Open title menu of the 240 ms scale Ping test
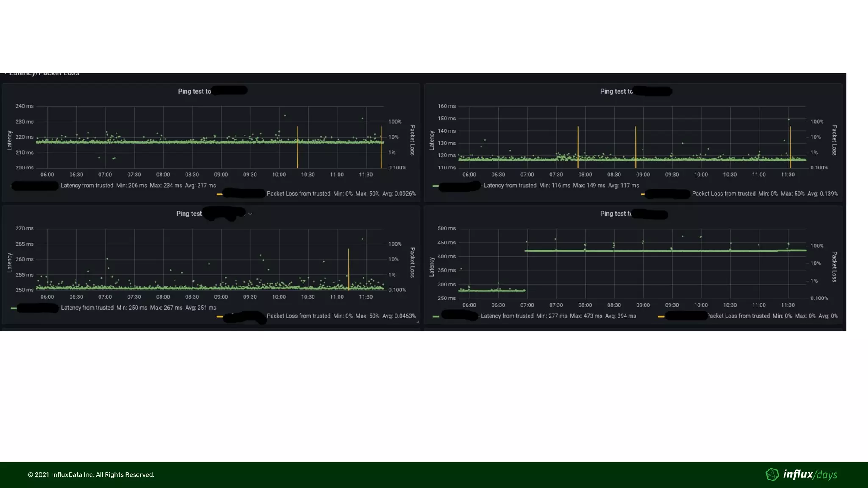 [194, 91]
